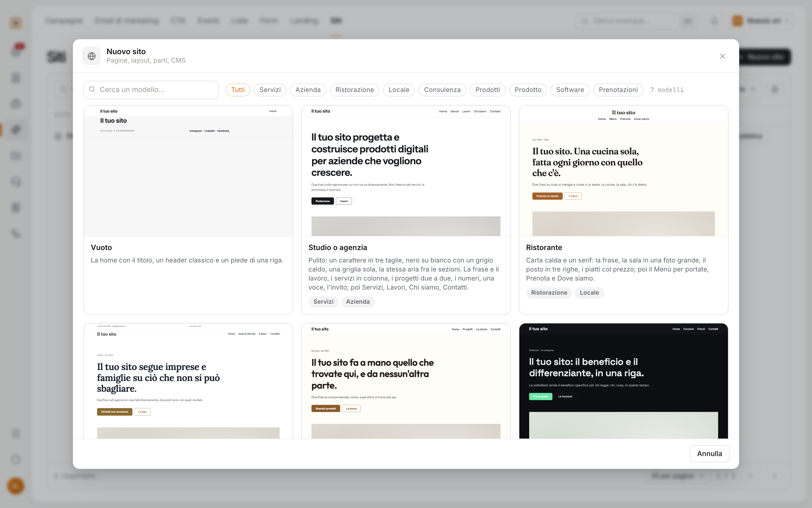Click the globe icon beside Nuovo sito
Viewport: 812px width, 508px height.
pos(92,56)
